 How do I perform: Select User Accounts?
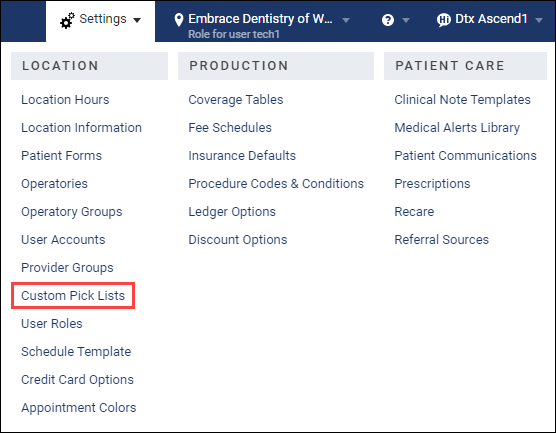pos(63,240)
